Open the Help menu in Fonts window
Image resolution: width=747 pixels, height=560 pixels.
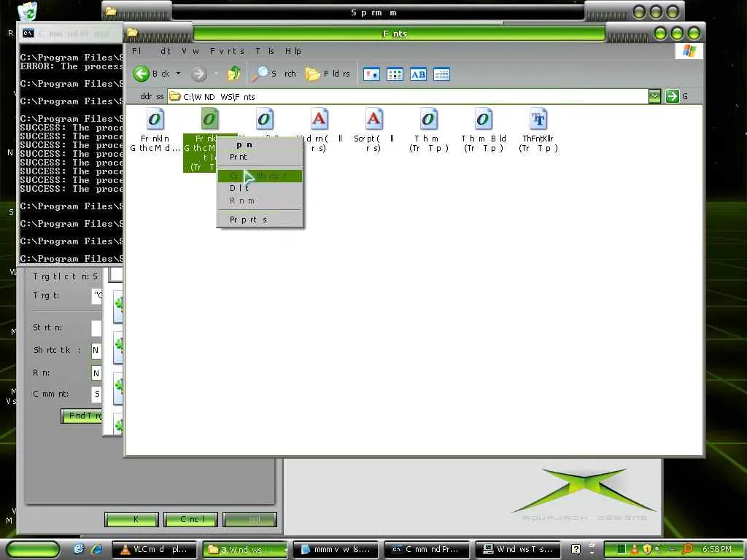293,51
